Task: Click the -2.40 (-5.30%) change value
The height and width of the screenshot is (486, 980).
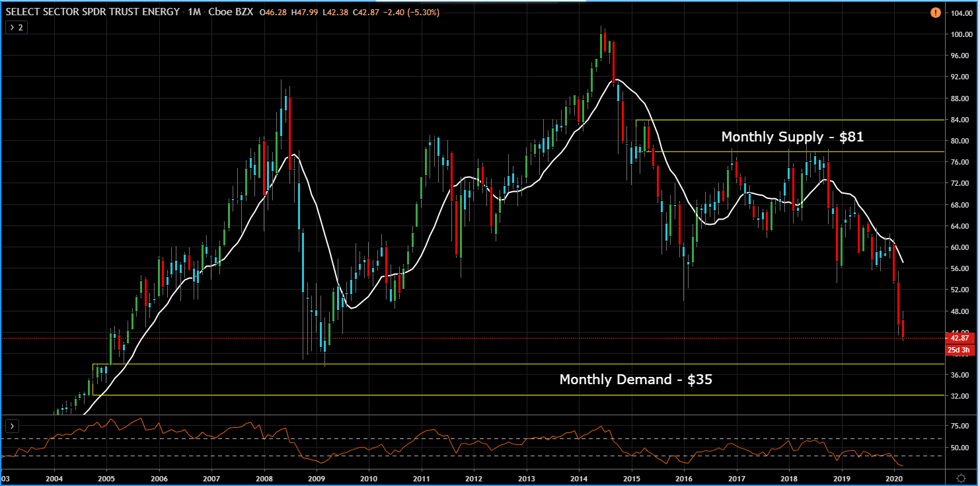Action: coord(411,13)
